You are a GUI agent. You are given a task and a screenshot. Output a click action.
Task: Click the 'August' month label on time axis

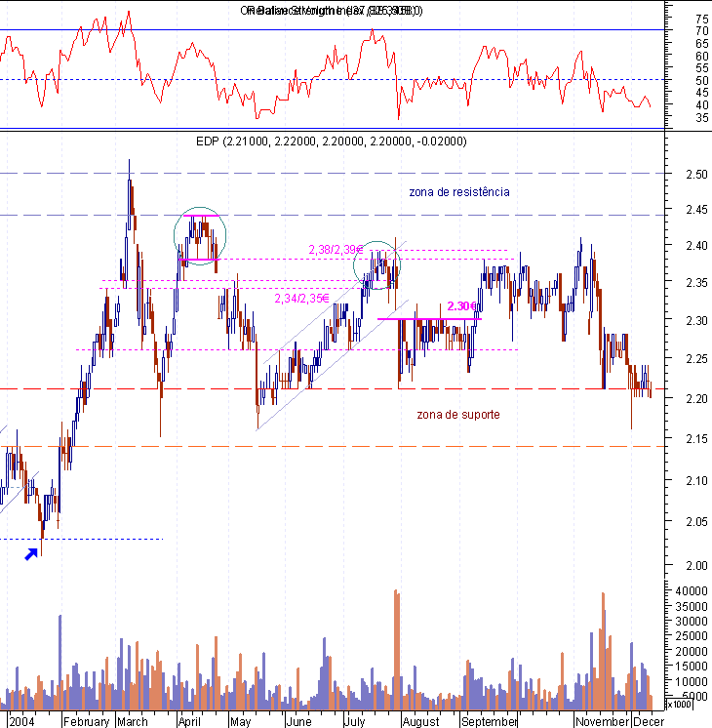pyautogui.click(x=421, y=721)
